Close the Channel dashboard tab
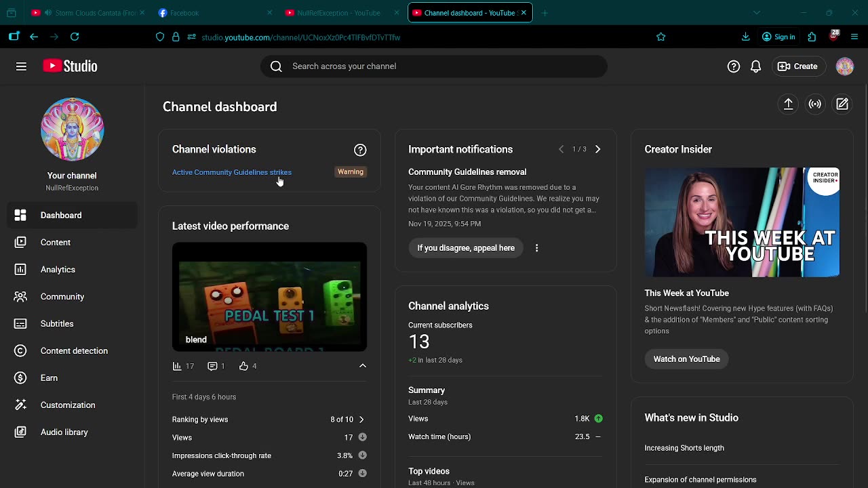 point(524,13)
